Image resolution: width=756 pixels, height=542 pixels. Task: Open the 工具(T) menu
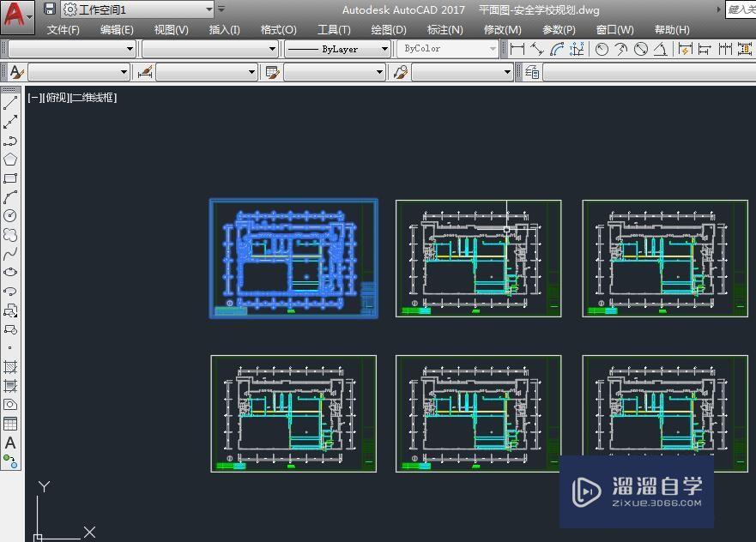(334, 30)
